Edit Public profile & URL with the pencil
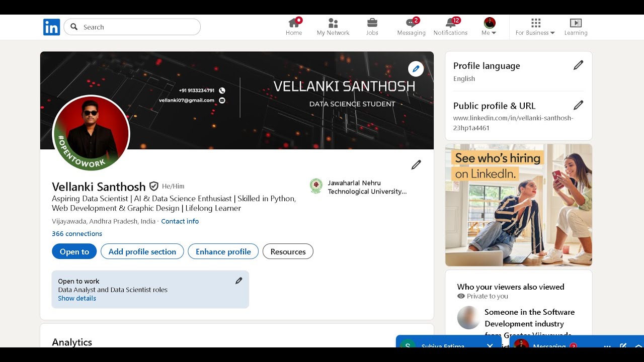Image resolution: width=644 pixels, height=362 pixels. [579, 106]
